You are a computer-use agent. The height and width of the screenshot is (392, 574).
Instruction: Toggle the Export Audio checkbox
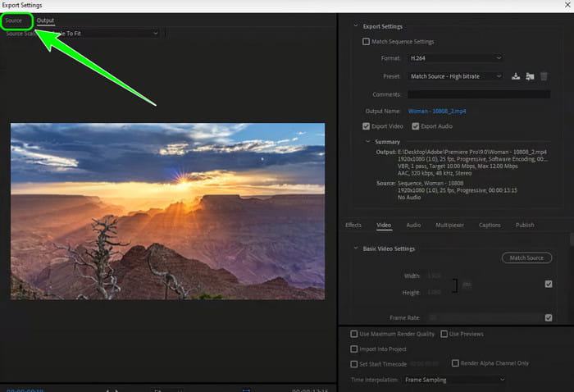point(416,126)
